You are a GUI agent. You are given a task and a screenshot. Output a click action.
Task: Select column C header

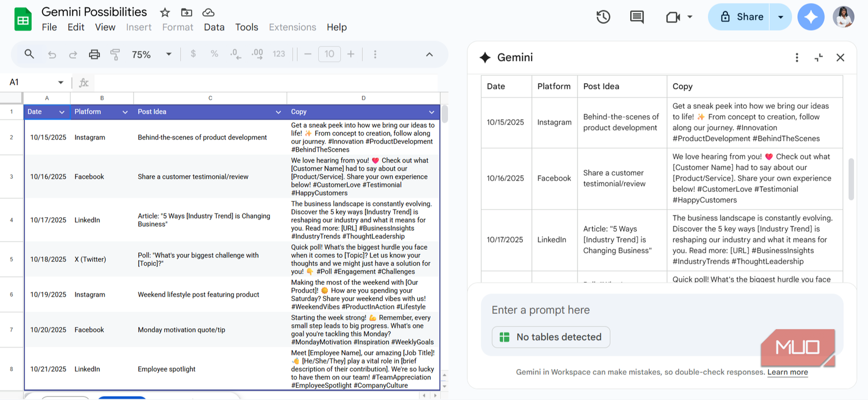click(210, 98)
